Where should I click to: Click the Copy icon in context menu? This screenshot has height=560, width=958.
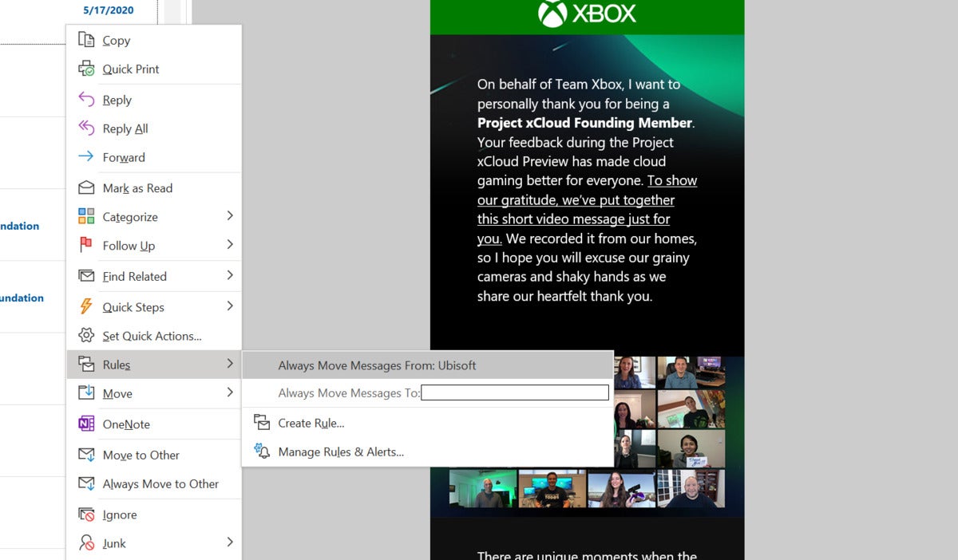86,40
